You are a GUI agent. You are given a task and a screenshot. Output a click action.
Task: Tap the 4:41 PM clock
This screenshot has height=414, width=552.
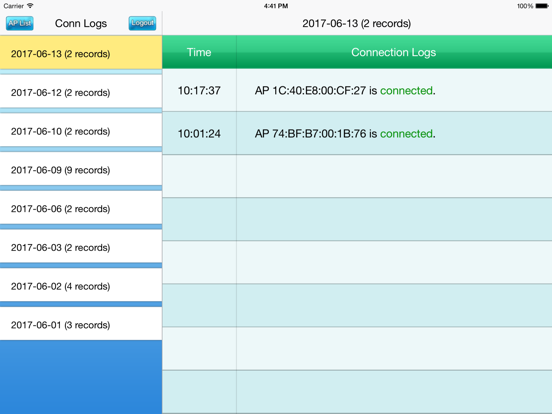pos(276,6)
